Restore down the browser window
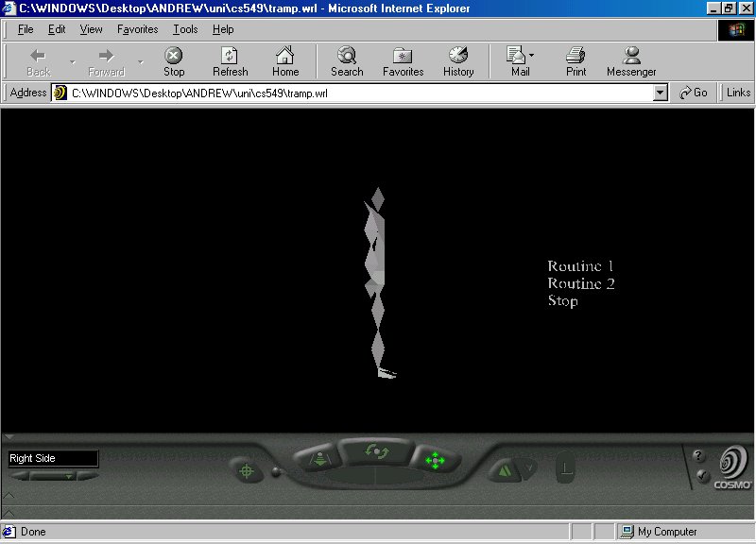Viewport: 756px width, 544px height. pos(729,8)
